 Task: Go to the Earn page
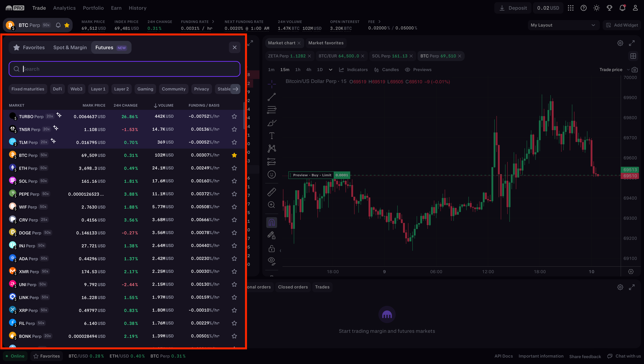pyautogui.click(x=116, y=8)
